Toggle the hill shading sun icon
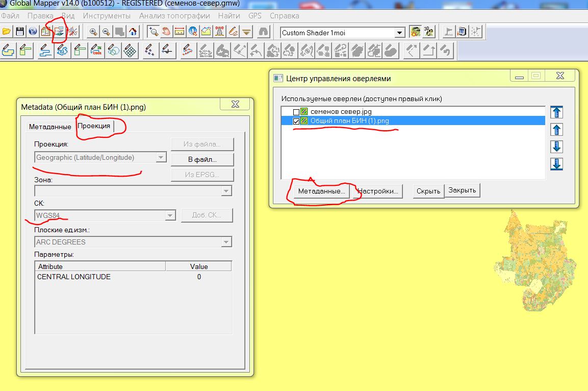 (416, 32)
